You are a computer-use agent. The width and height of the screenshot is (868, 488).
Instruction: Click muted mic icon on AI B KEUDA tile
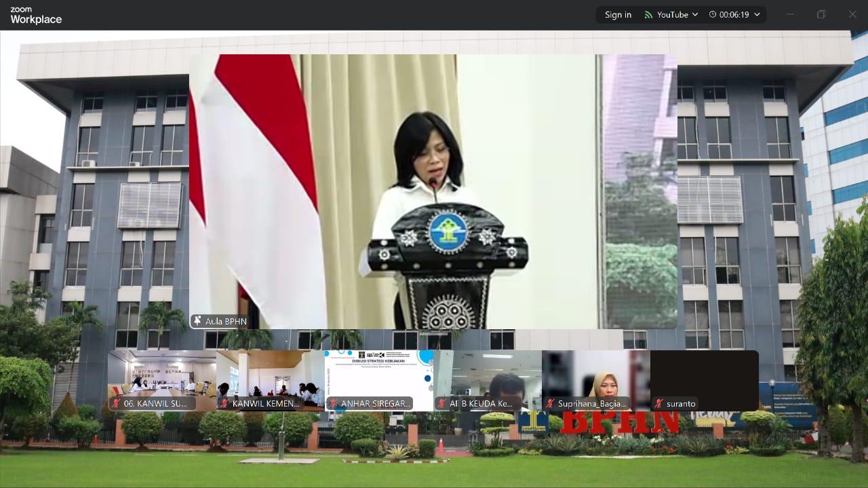coord(441,404)
